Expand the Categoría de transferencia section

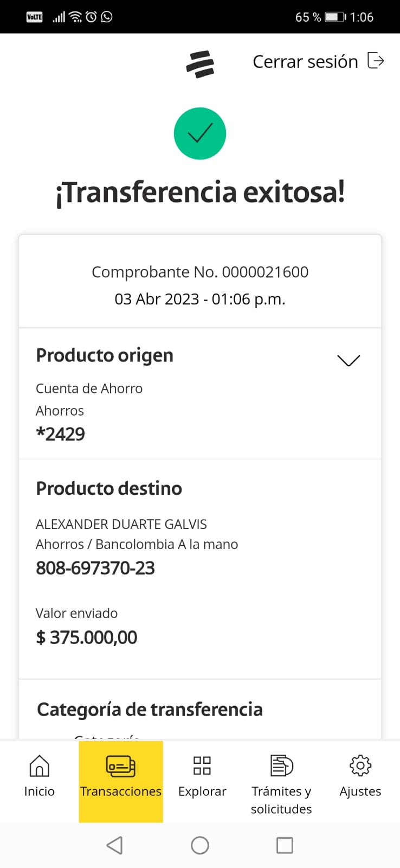(150, 709)
